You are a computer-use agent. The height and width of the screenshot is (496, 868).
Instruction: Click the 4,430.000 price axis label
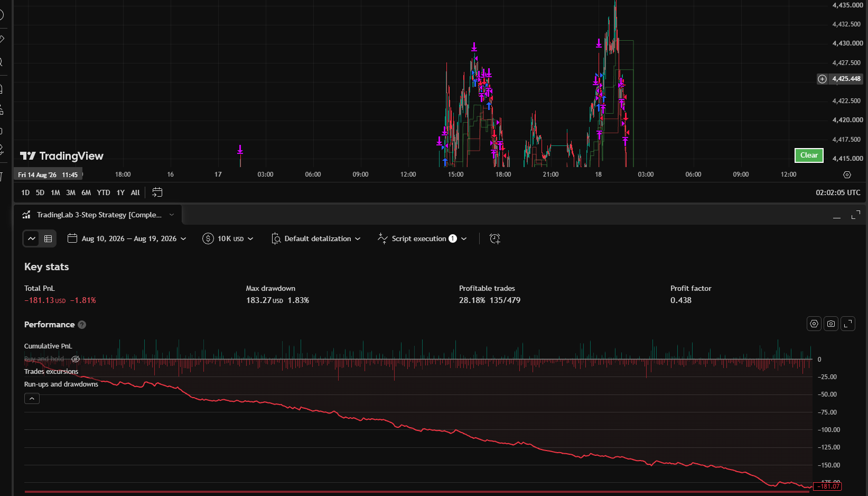[848, 43]
